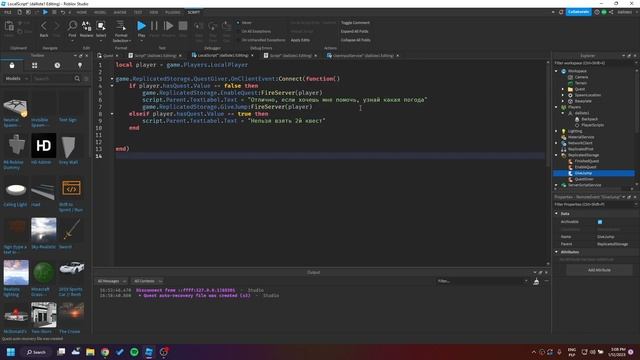
Task: Open the Toolbox Creations lightbulb icon
Action: 80,65
